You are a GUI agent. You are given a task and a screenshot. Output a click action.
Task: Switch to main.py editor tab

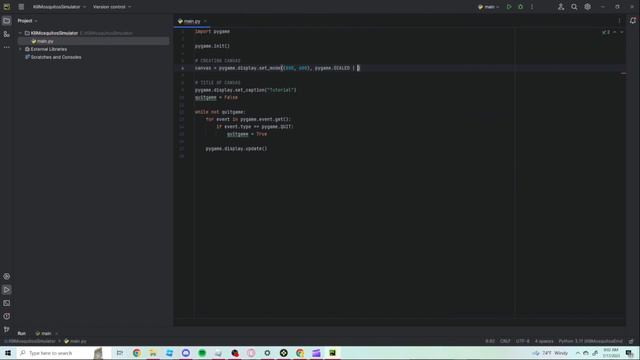pos(192,21)
